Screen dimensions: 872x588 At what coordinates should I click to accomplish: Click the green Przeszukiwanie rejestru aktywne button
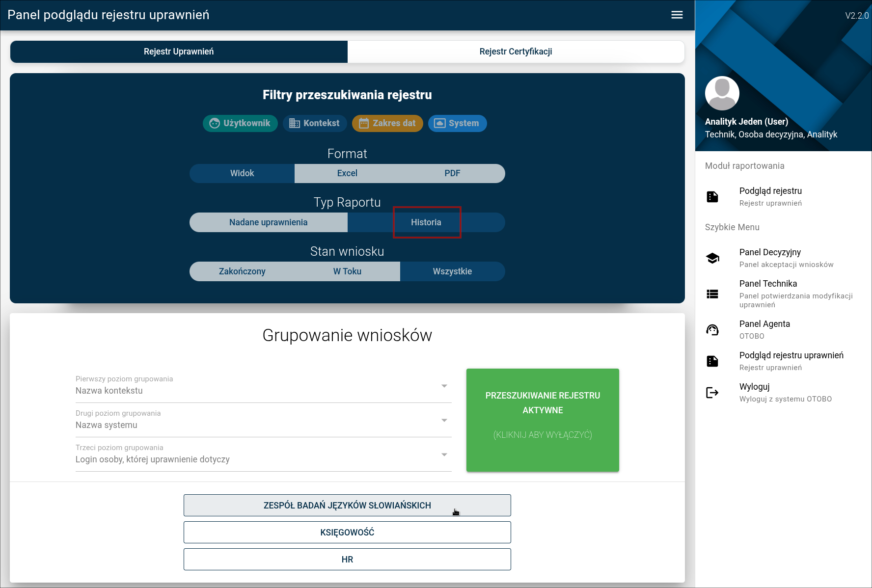pyautogui.click(x=543, y=420)
